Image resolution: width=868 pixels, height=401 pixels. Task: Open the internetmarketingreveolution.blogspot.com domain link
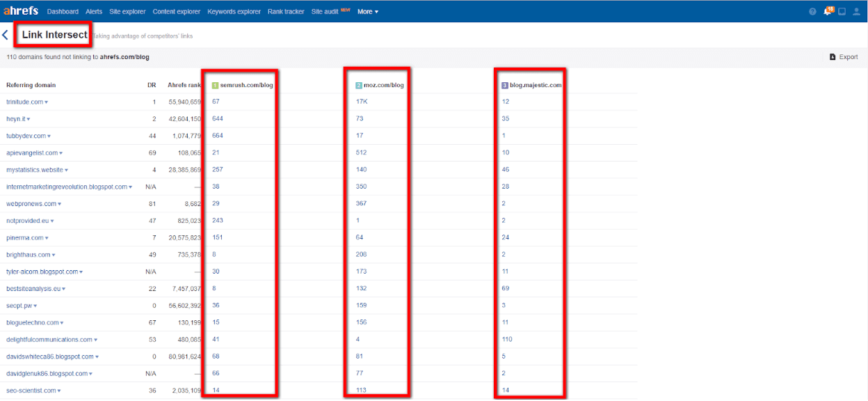click(67, 187)
